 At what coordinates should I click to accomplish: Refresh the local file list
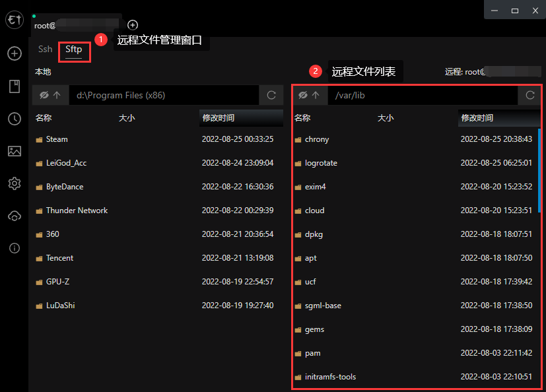click(x=271, y=95)
